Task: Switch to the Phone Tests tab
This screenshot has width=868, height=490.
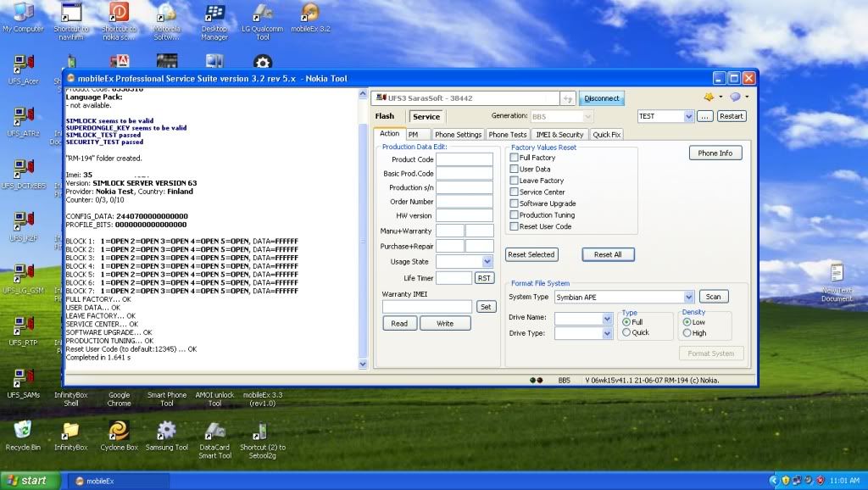Action: (508, 135)
